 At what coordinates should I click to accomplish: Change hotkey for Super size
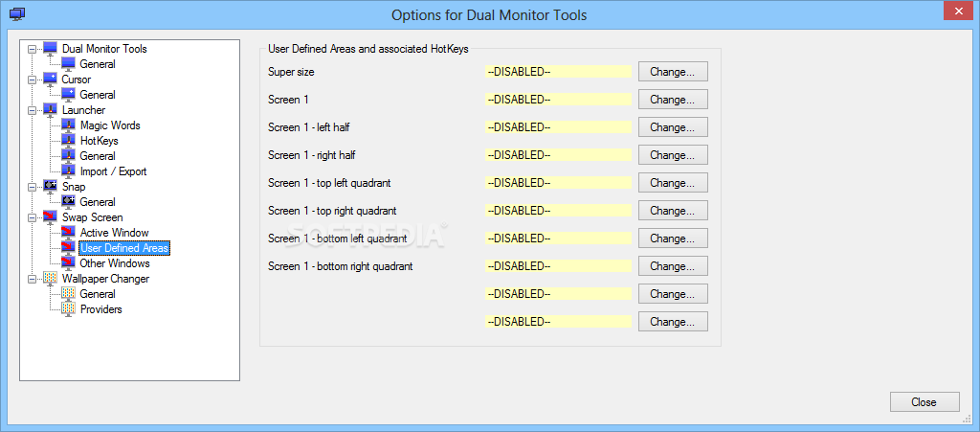(x=673, y=71)
